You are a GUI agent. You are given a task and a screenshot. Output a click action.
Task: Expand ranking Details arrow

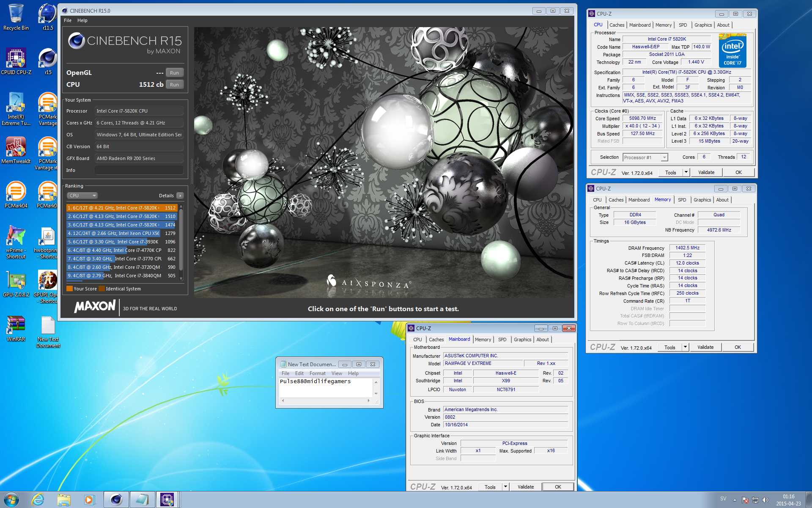click(180, 196)
